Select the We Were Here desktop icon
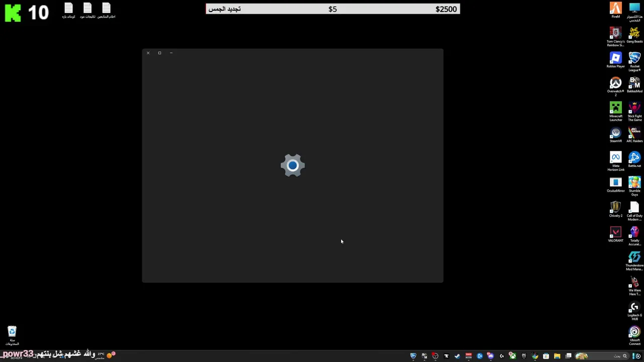The height and width of the screenshot is (362, 644). [x=634, y=286]
